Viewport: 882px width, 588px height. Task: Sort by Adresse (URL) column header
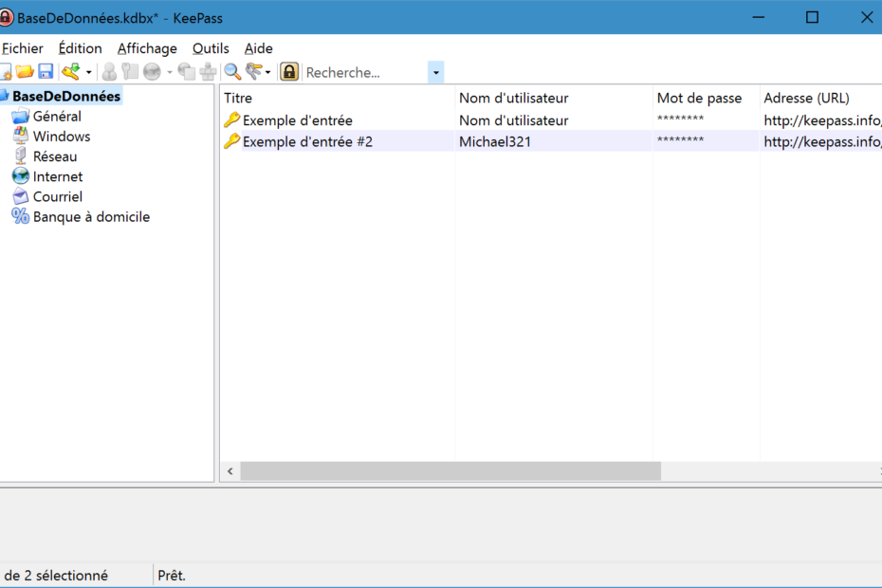820,98
